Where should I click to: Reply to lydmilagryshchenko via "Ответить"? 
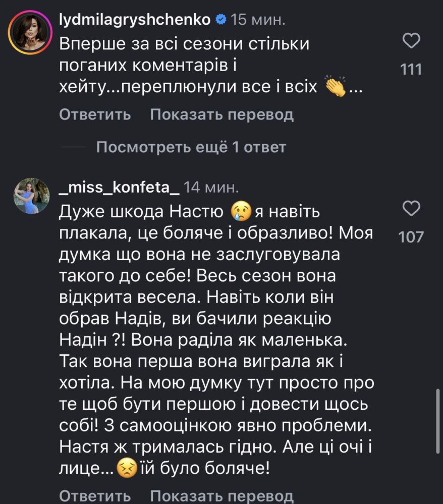[95, 115]
